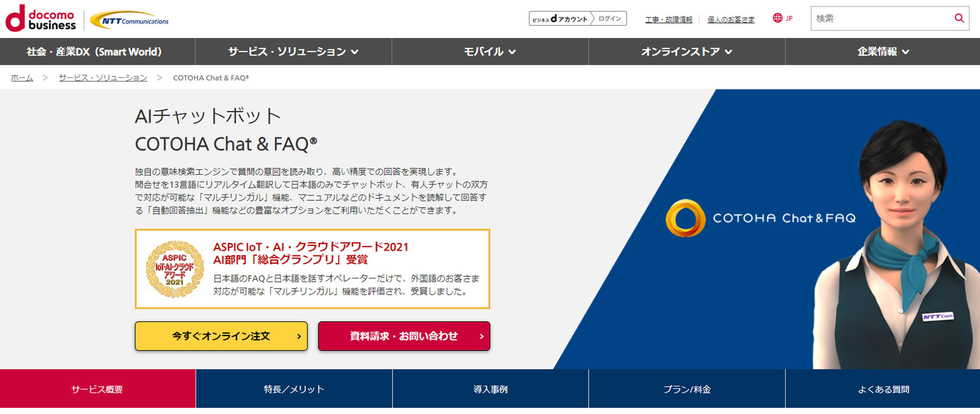Select the 特長／メリット tab
This screenshot has height=414, width=980.
pyautogui.click(x=294, y=389)
